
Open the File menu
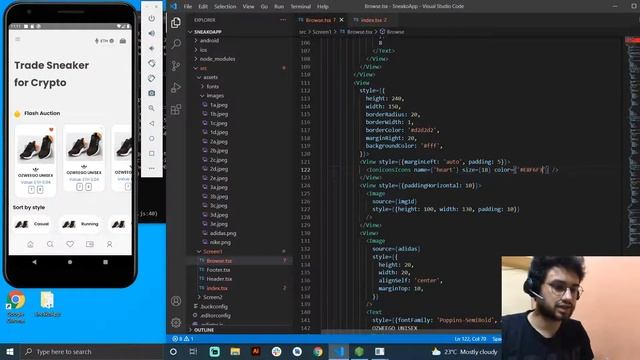coord(188,7)
